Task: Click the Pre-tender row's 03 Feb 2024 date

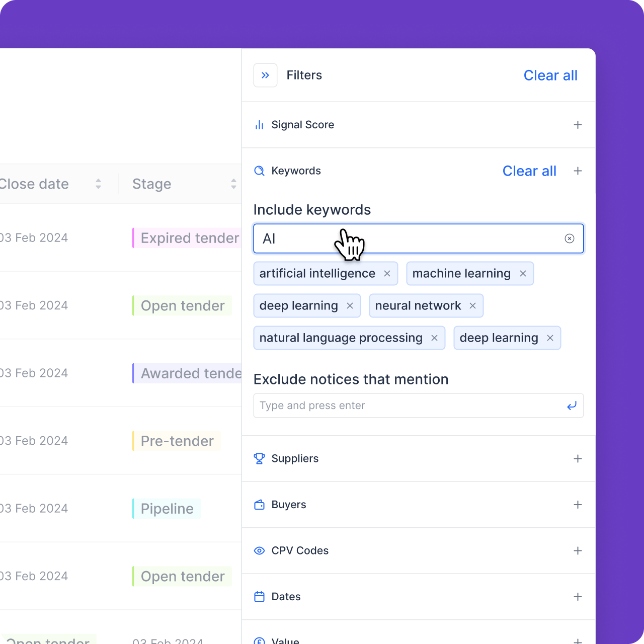Action: click(34, 441)
